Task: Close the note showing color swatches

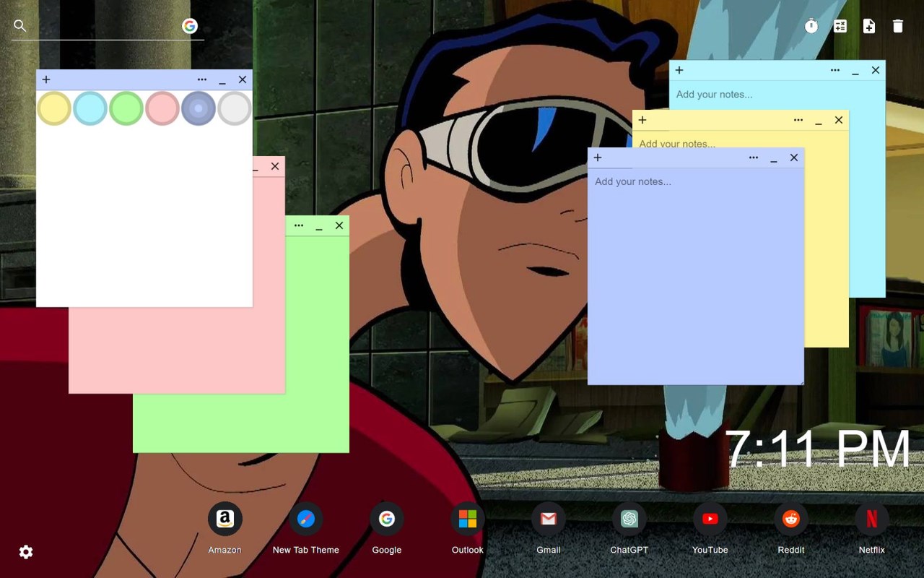Action: coord(243,79)
